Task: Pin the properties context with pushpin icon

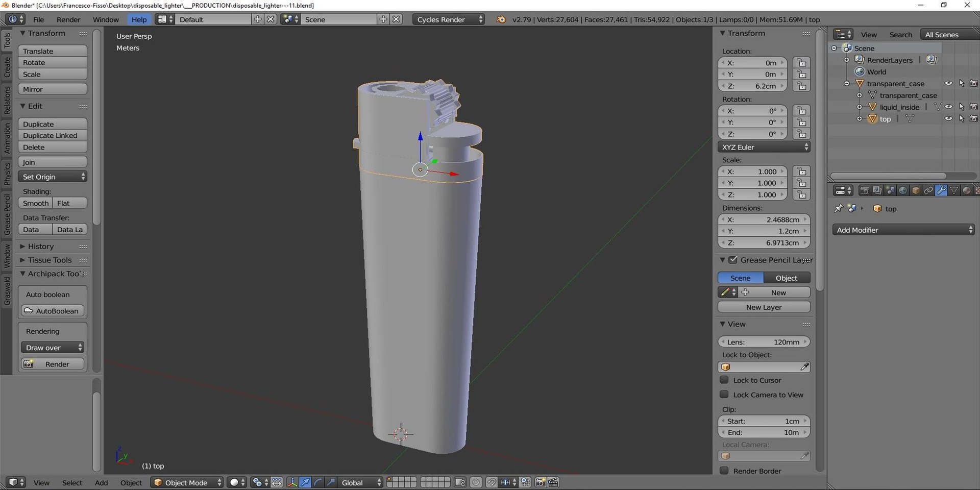Action: pos(838,209)
